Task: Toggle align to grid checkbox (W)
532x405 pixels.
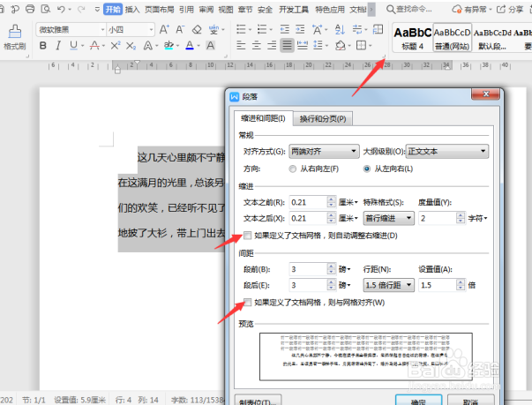Action: 248,303
